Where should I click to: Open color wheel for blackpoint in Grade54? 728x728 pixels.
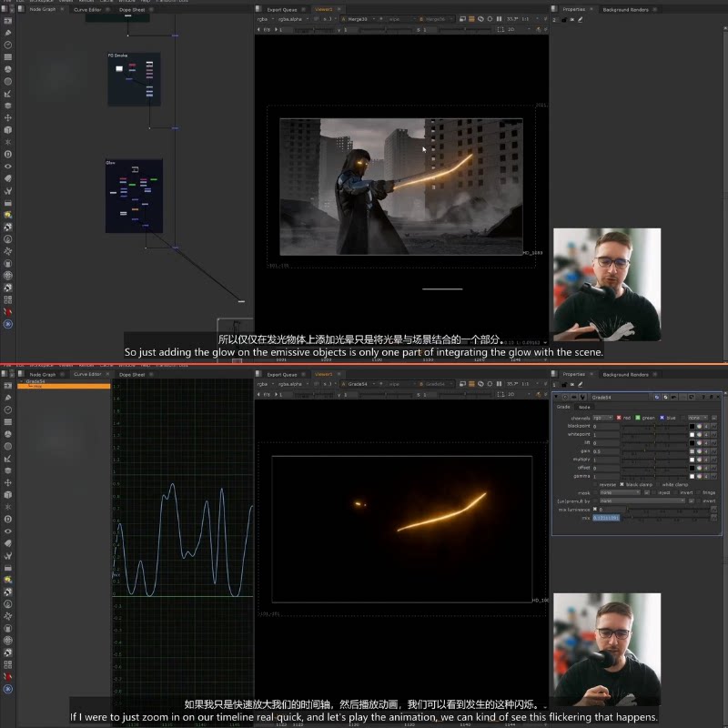(x=699, y=426)
